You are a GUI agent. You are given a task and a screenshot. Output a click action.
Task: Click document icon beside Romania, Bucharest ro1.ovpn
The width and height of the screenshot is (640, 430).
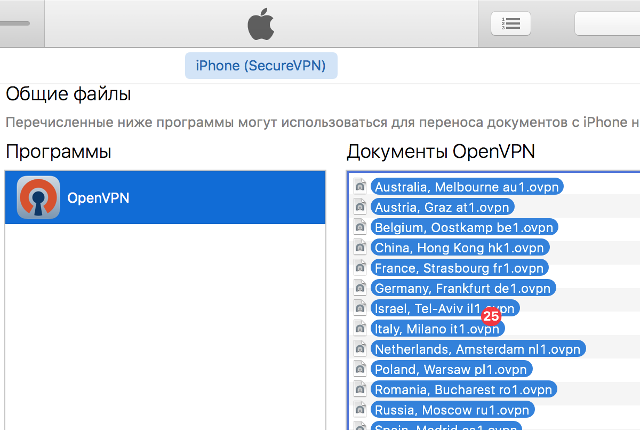coord(360,389)
